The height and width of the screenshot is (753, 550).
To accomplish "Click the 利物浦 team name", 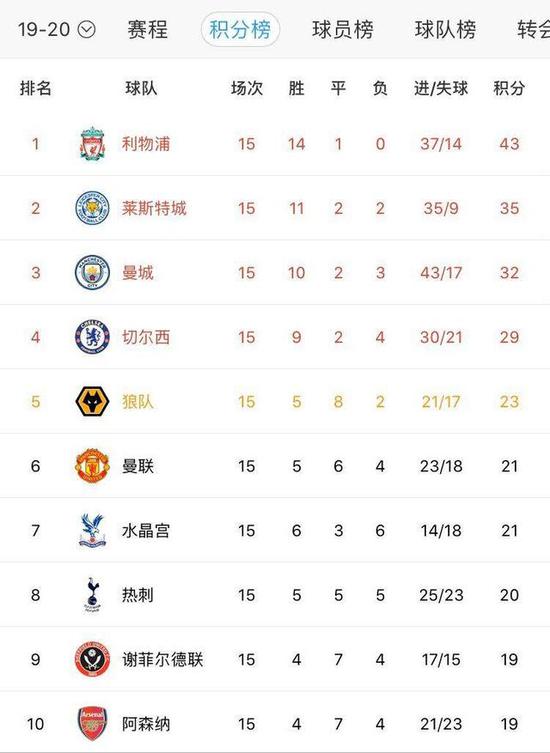I will tap(146, 144).
